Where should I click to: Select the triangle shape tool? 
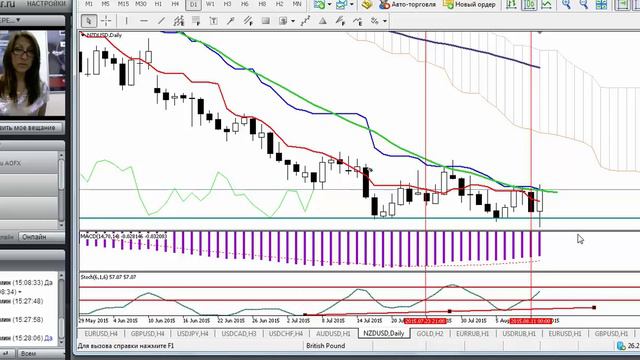[x=322, y=21]
